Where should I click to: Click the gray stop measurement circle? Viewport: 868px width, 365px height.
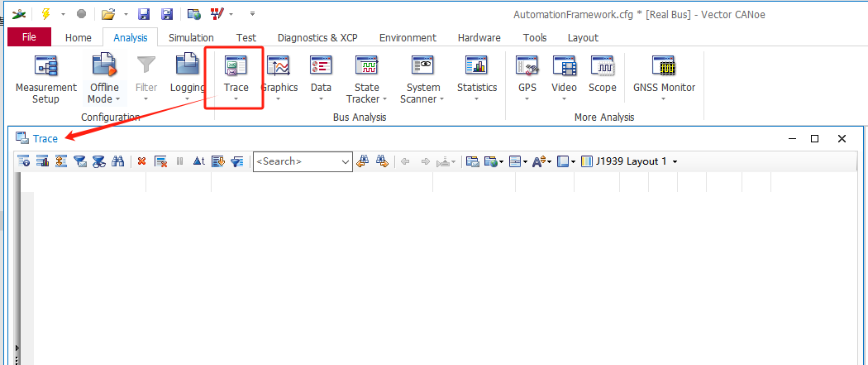(81, 14)
